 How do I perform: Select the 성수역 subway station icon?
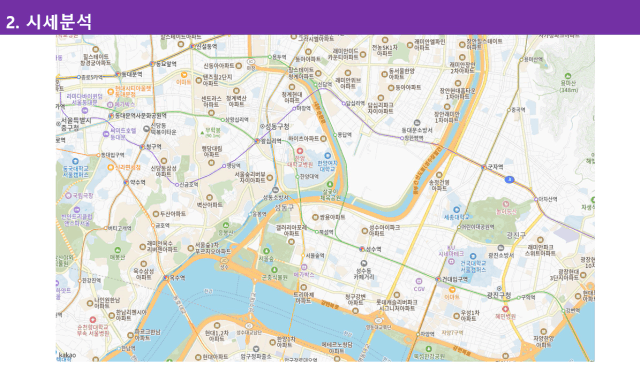362,249
